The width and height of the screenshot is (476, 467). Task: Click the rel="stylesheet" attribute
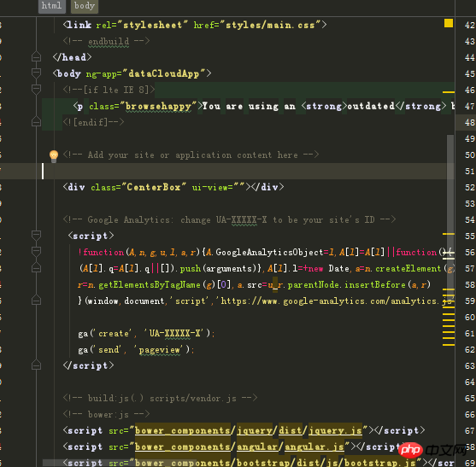point(142,25)
